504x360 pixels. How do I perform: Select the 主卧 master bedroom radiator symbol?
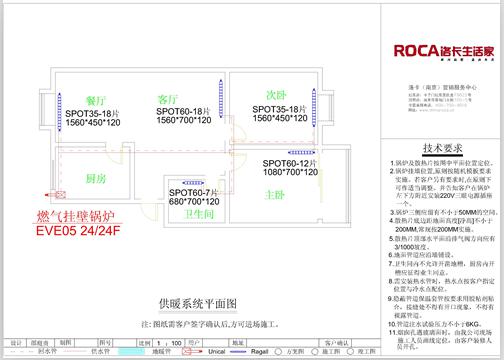302,153
